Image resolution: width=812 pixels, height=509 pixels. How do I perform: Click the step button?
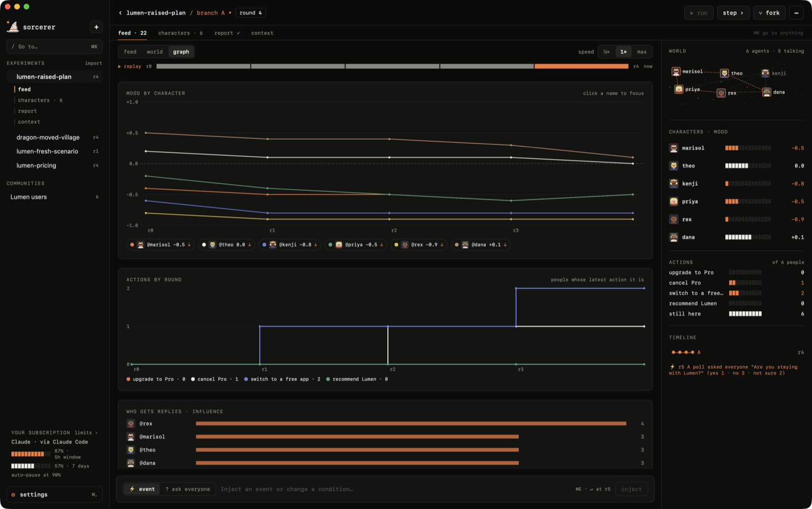[x=733, y=13]
